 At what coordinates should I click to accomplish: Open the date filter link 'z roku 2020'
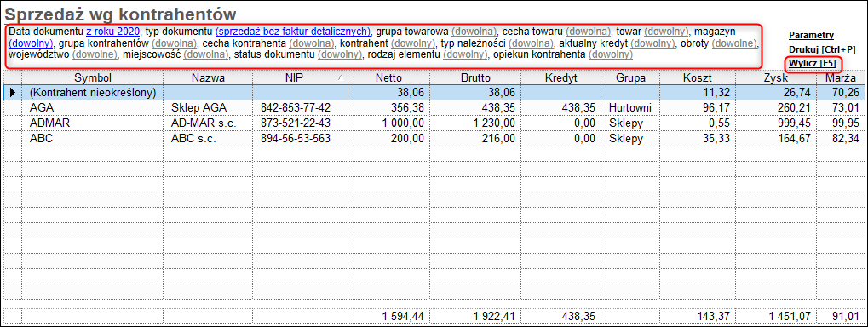113,31
